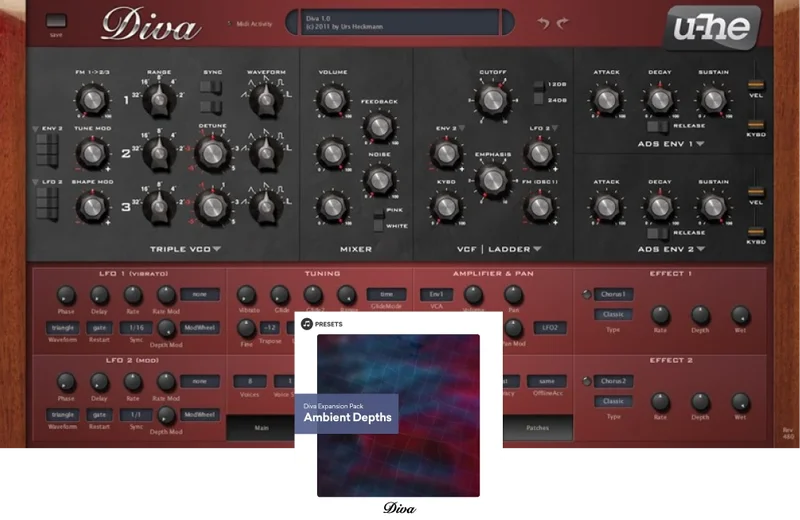The height and width of the screenshot is (520, 800).
Task: Toggle Effect 2 power button
Action: [587, 381]
